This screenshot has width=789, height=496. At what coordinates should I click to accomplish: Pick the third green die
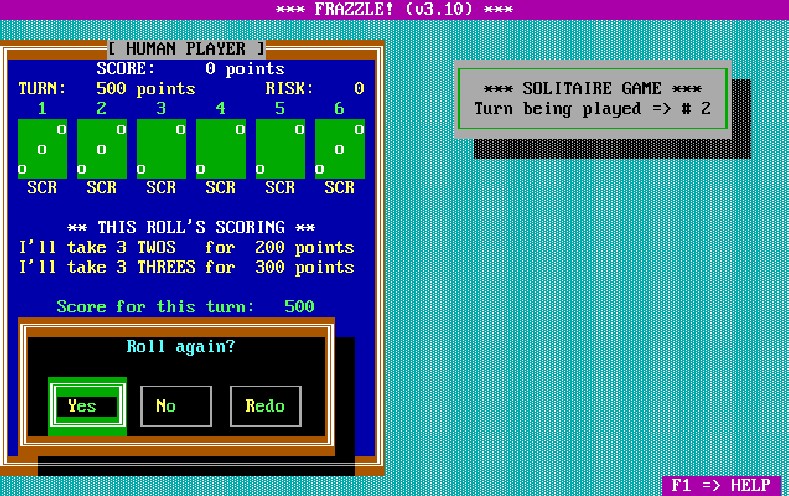pos(161,149)
